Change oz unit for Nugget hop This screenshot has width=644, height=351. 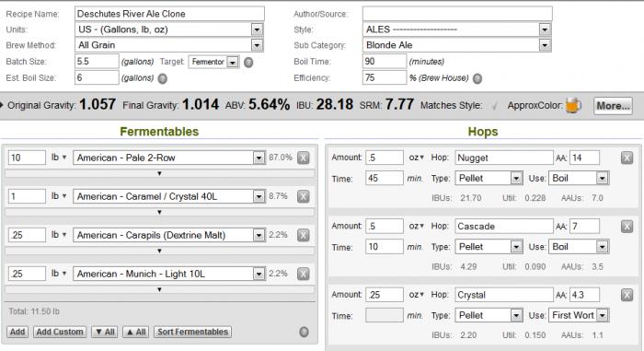[416, 158]
